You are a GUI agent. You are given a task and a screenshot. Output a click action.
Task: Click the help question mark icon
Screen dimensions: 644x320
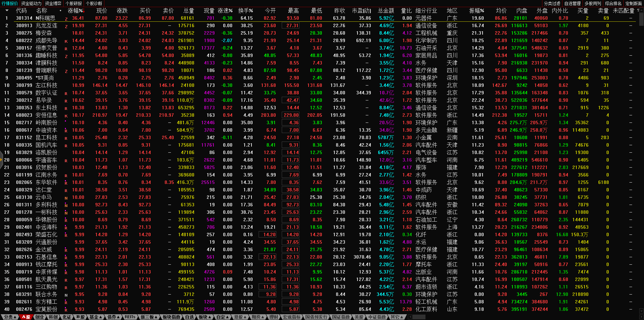point(638,11)
